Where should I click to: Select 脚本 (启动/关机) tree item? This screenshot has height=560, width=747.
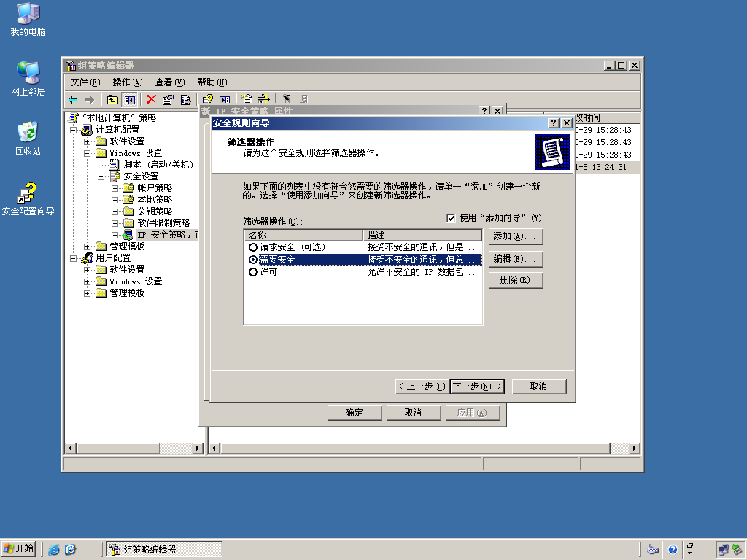[x=158, y=165]
